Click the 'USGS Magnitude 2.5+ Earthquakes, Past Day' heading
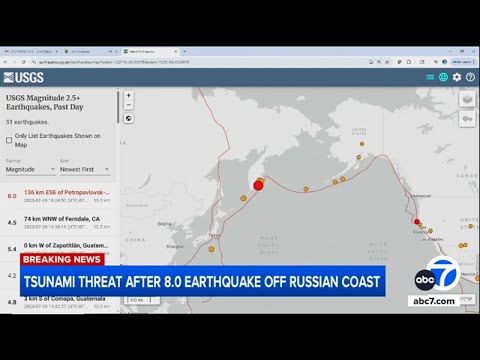The height and width of the screenshot is (360, 480). pyautogui.click(x=45, y=102)
